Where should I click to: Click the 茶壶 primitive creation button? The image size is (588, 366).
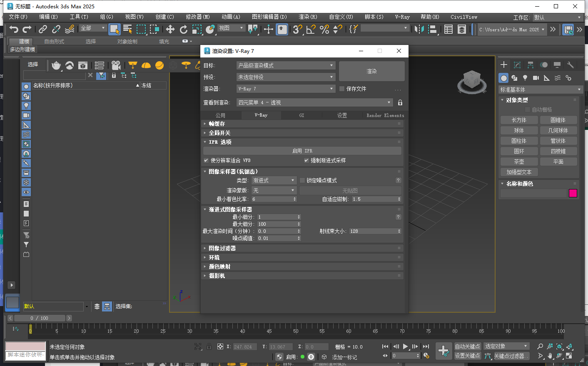point(519,161)
